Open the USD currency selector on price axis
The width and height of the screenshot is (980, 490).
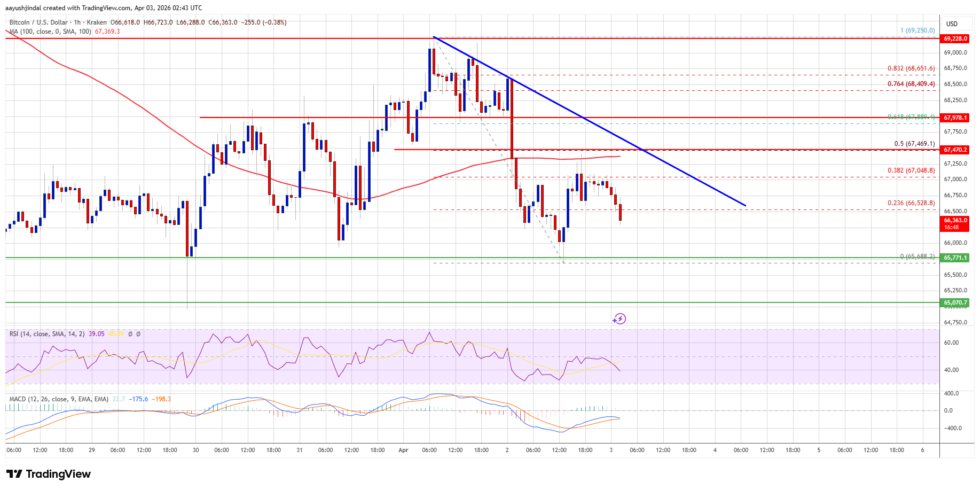click(x=952, y=24)
